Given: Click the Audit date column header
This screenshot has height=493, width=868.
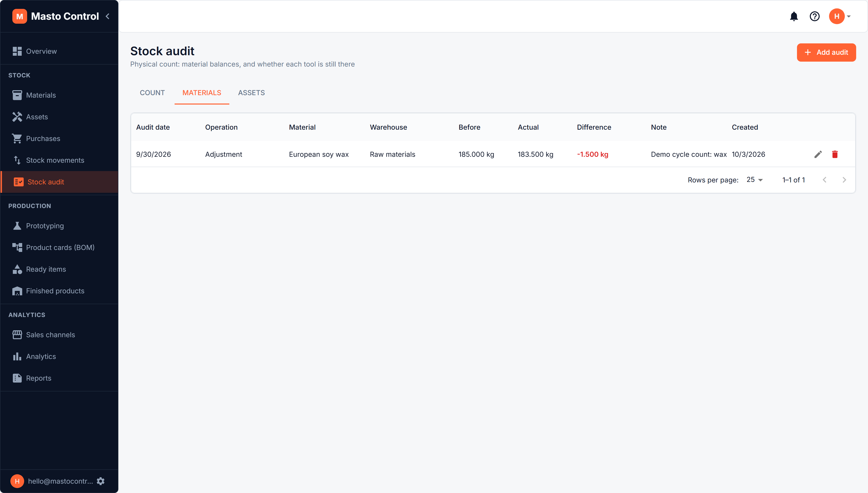Looking at the screenshot, I should (x=153, y=127).
